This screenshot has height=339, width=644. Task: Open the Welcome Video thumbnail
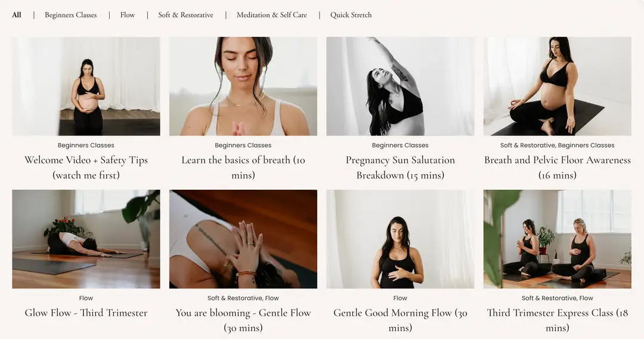click(86, 87)
